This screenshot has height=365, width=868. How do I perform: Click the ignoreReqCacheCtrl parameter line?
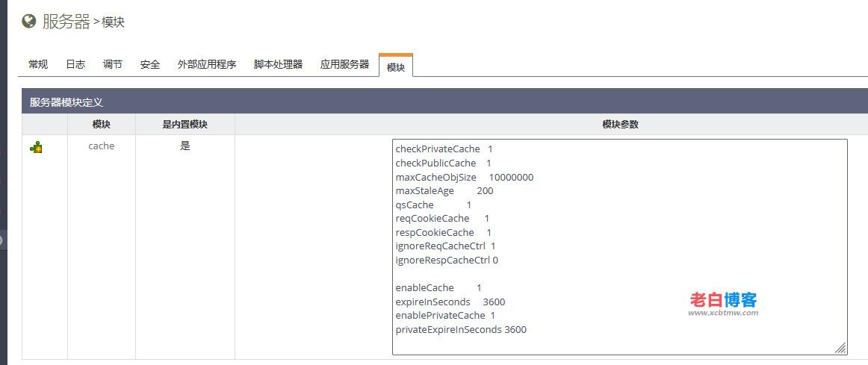446,246
